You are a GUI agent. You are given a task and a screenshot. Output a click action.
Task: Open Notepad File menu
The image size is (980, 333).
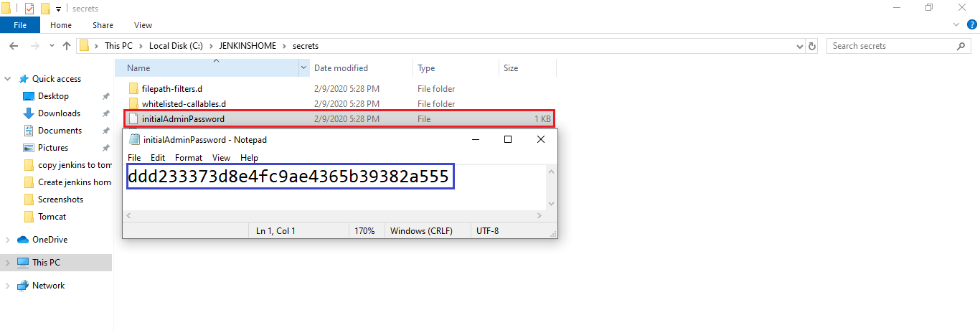pyautogui.click(x=134, y=157)
